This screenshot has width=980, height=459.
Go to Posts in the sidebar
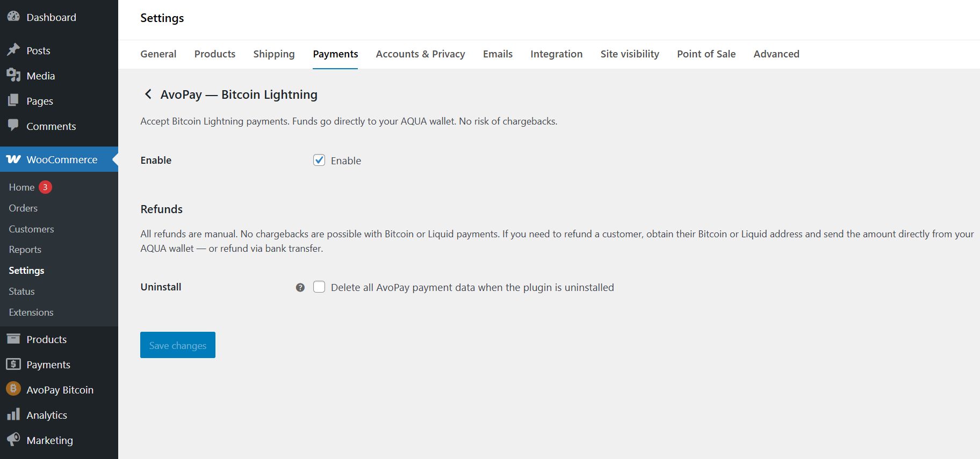click(59, 50)
